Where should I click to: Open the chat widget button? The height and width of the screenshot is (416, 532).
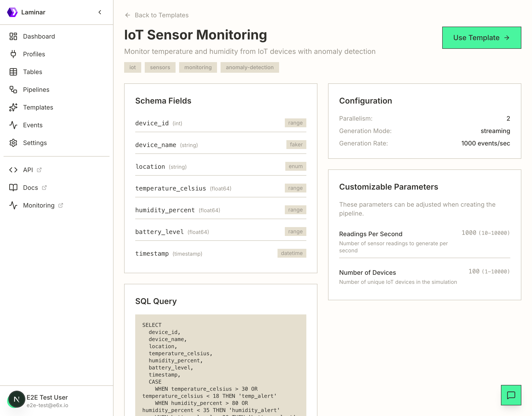click(511, 395)
